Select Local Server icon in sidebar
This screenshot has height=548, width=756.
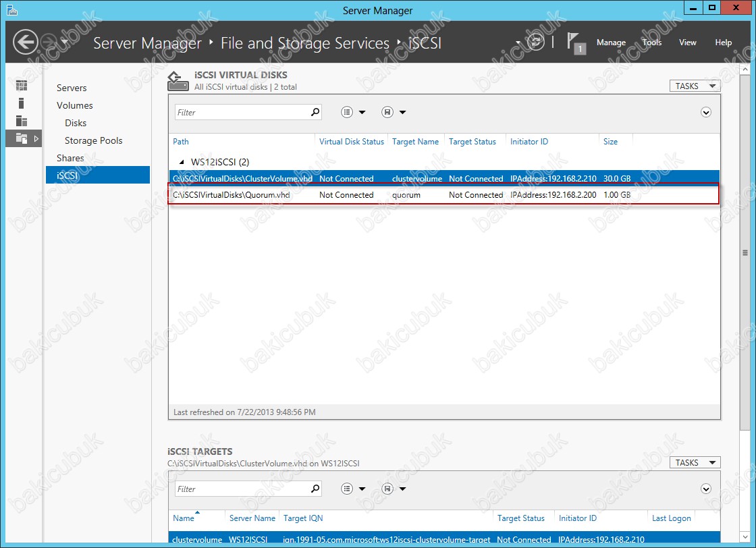pos(21,103)
